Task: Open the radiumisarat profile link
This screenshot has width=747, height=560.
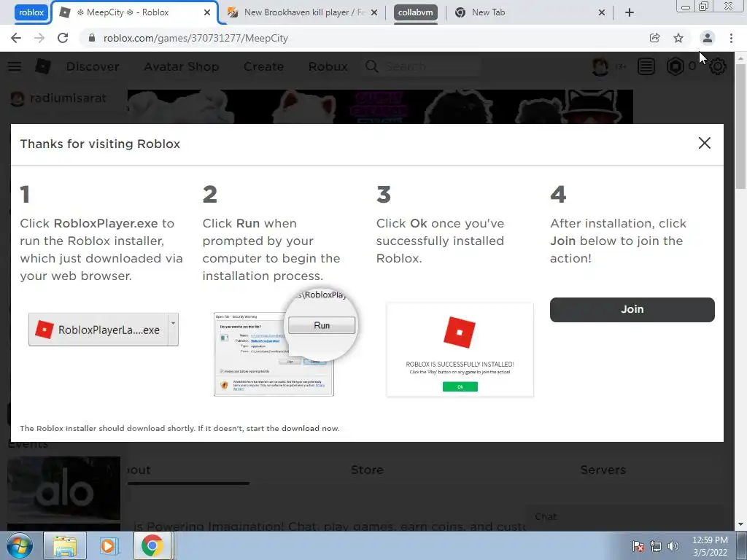Action: 58,98
